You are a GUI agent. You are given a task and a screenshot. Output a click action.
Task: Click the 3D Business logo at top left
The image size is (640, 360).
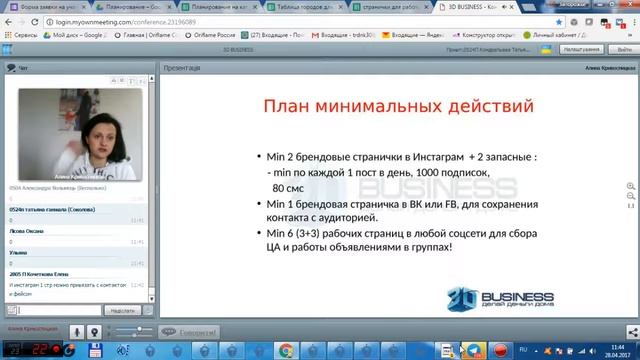pyautogui.click(x=7, y=50)
